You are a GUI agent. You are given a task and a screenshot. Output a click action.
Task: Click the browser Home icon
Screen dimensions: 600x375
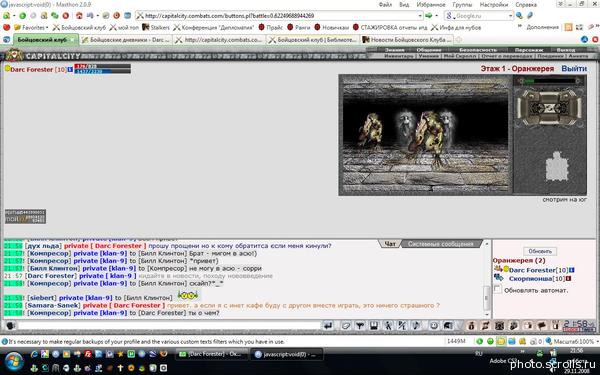pos(79,16)
